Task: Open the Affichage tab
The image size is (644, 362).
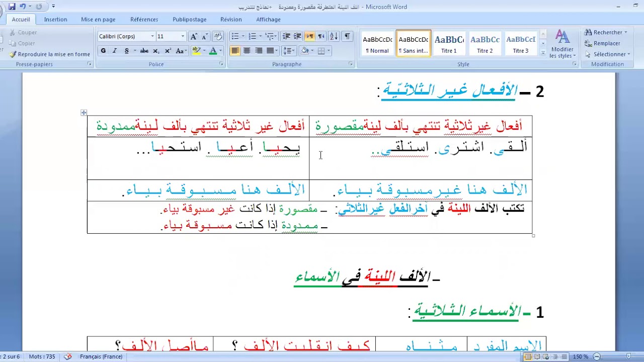Action: [x=268, y=20]
